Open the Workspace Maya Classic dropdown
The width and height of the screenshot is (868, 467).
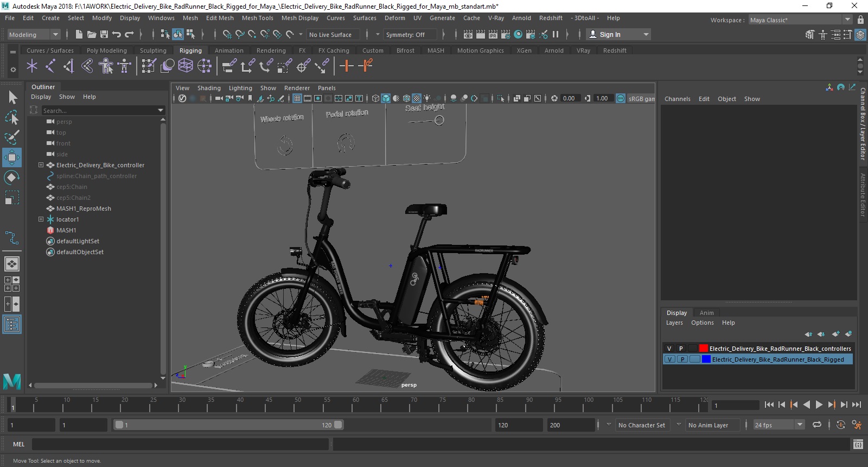point(800,20)
